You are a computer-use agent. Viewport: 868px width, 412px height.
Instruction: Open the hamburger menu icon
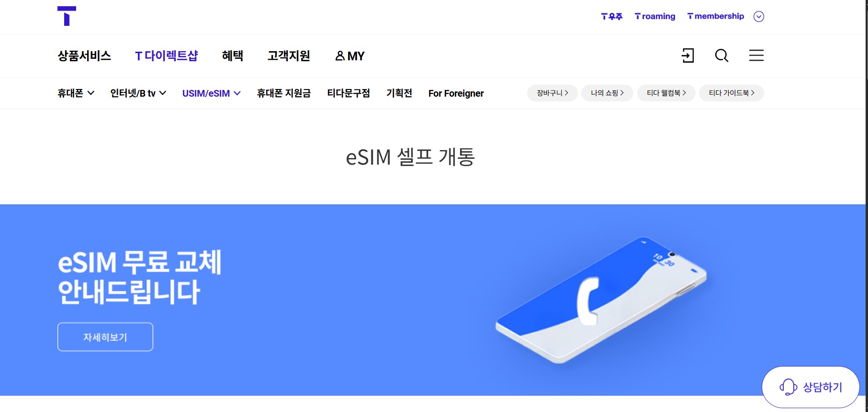(756, 56)
